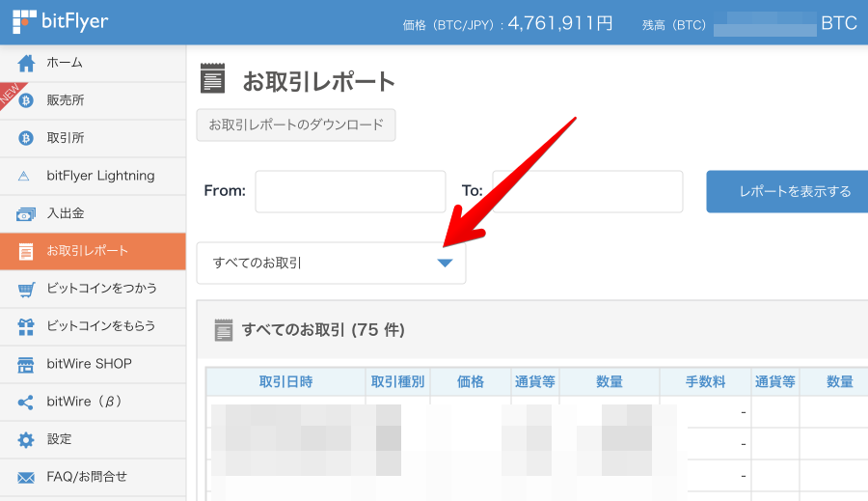
Task: Click the bitWire share icon
Action: [25, 403]
